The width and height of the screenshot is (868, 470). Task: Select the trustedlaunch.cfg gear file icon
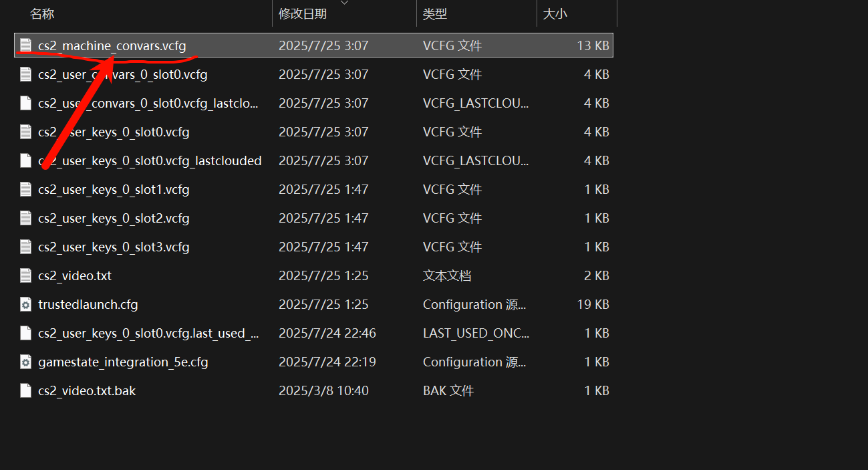click(25, 304)
